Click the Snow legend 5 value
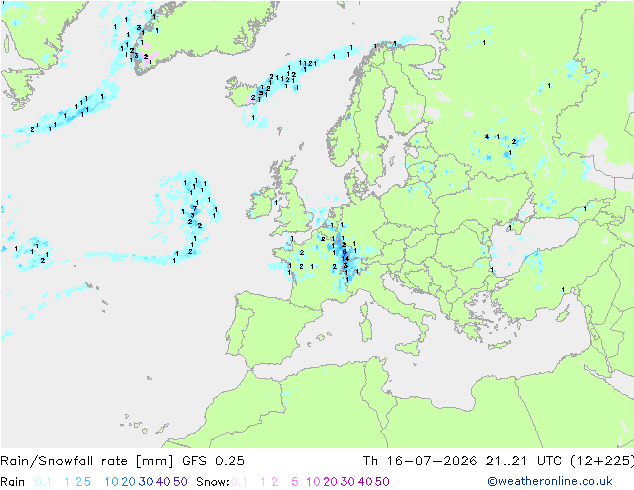 (295, 482)
